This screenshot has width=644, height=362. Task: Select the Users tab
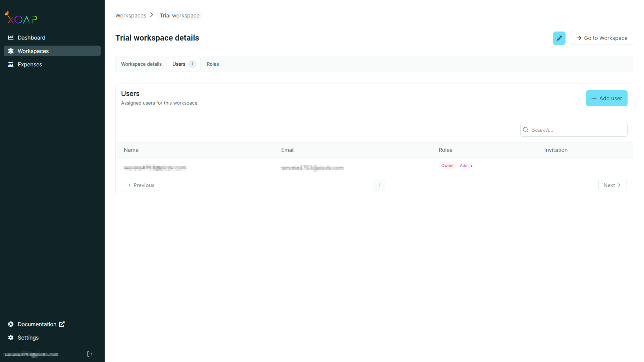coord(178,64)
